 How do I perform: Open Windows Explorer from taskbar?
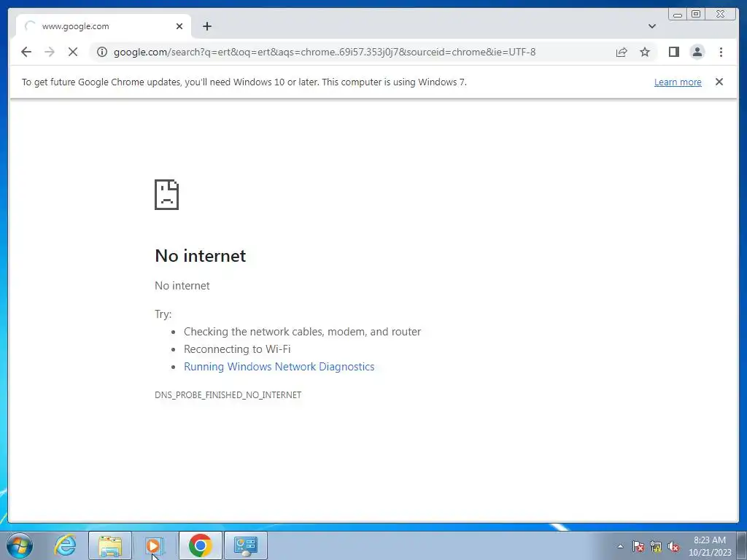point(110,545)
